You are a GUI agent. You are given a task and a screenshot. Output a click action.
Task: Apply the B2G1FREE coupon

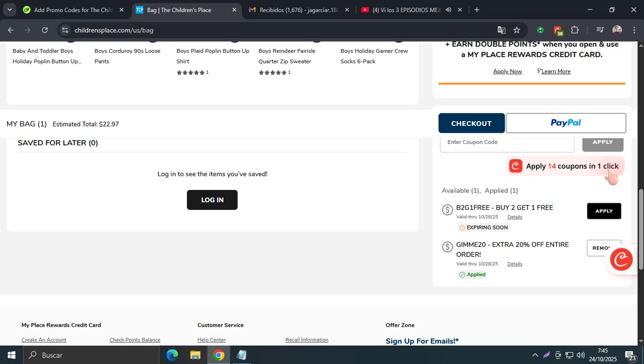[x=604, y=211]
